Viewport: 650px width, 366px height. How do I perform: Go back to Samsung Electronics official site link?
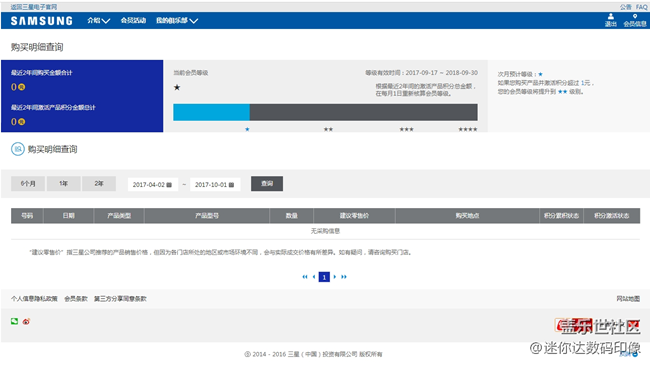tap(34, 7)
